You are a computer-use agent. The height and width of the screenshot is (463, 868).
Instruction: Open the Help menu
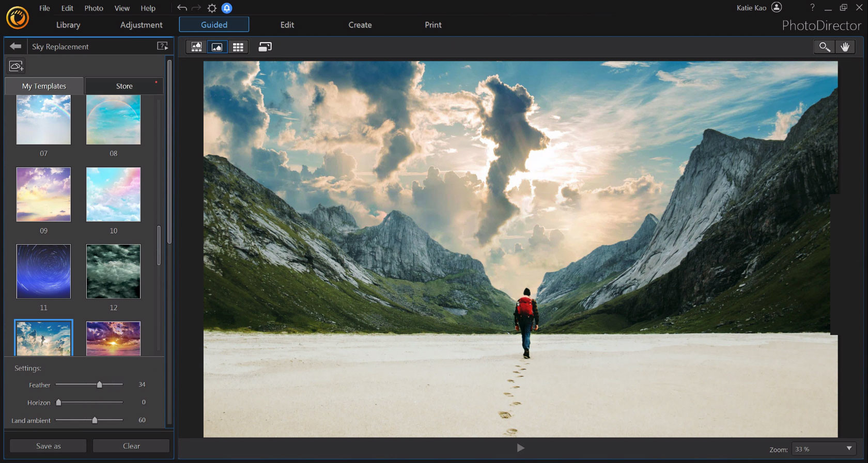(x=148, y=8)
